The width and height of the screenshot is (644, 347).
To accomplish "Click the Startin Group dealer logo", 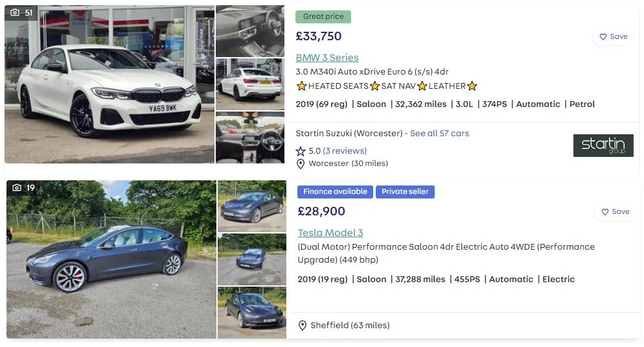I will (x=603, y=145).
